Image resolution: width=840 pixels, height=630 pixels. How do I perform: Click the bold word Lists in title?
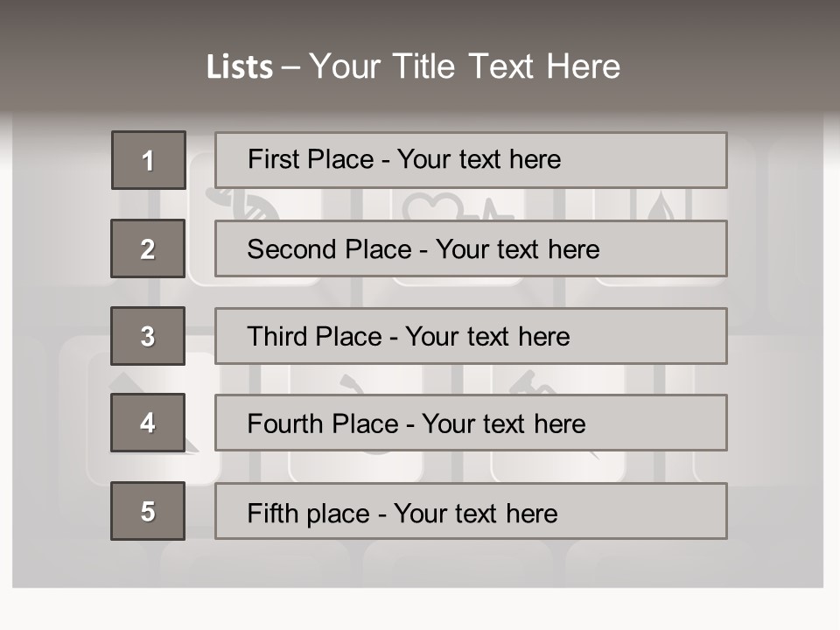pos(239,67)
